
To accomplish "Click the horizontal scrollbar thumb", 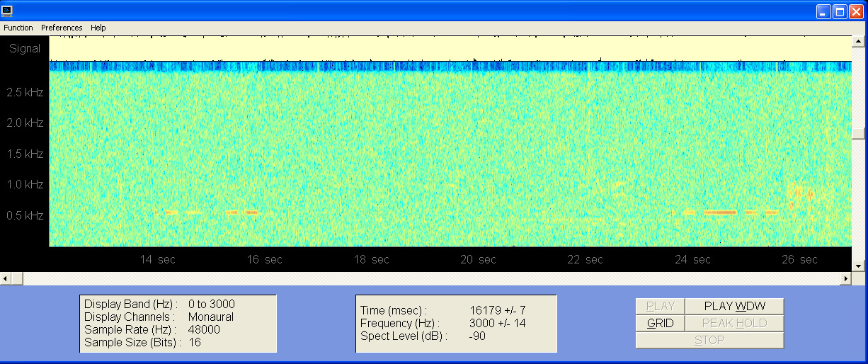I will point(18,279).
